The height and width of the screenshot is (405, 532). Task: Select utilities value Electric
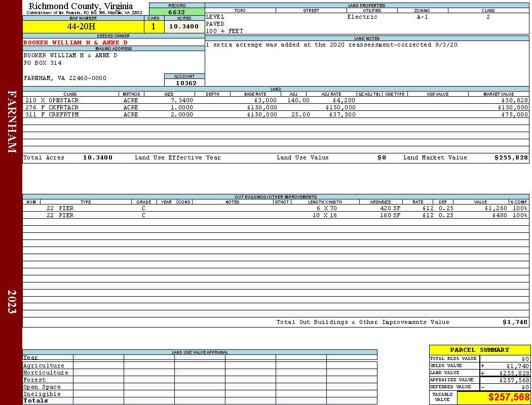point(362,17)
